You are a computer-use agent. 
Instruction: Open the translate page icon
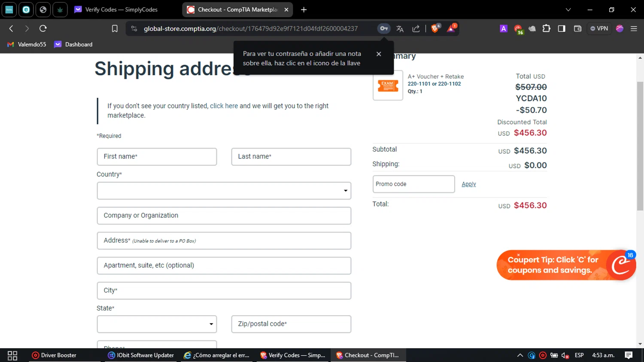[400, 29]
